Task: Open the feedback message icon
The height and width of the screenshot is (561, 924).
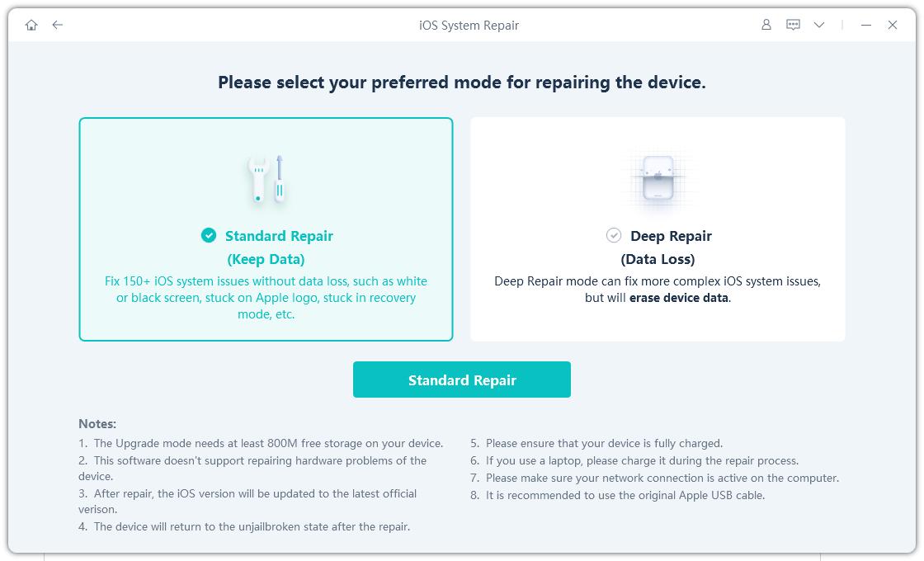Action: point(793,25)
